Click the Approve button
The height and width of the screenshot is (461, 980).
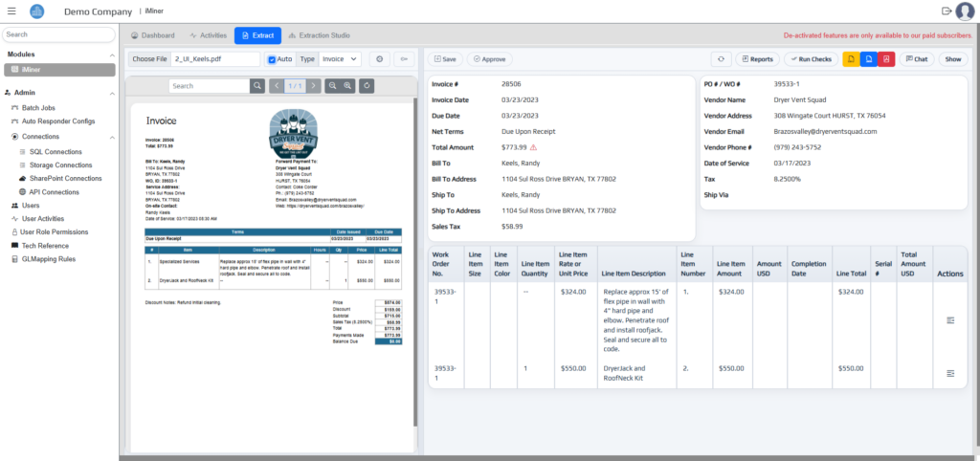(489, 59)
